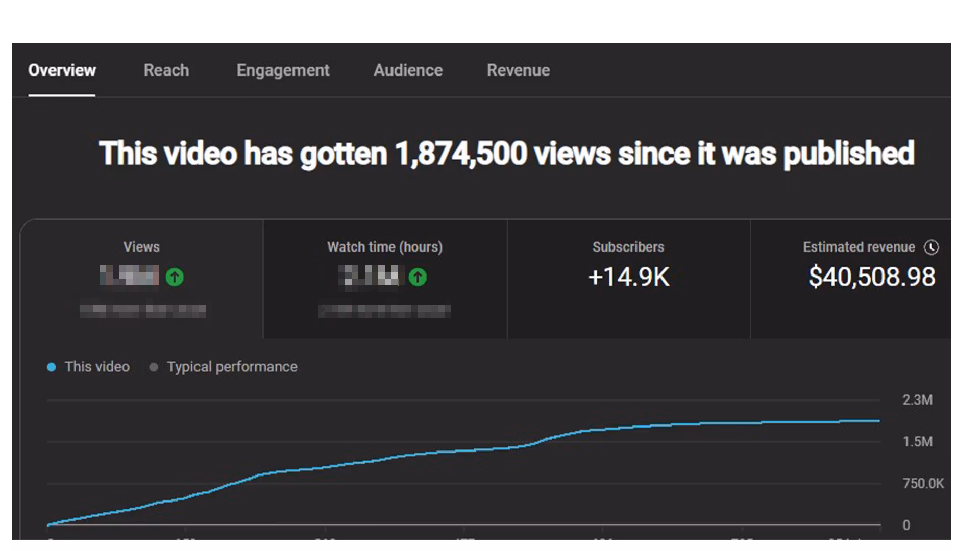980x551 pixels.
Task: Select the Watch time (hours) card title
Action: [385, 247]
